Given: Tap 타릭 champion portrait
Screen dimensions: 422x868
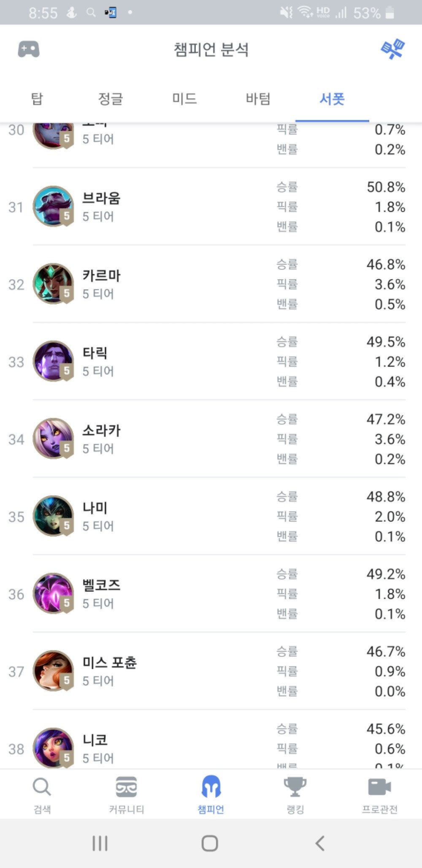Looking at the screenshot, I should tap(53, 361).
